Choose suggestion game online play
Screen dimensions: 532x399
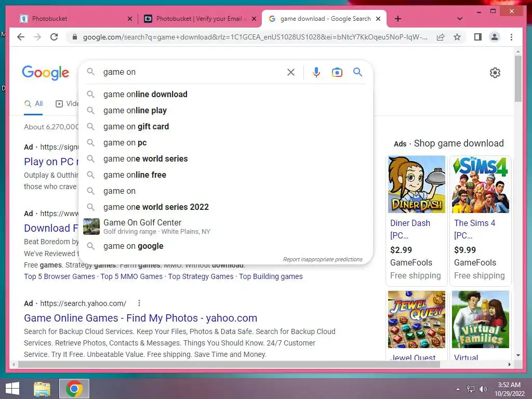click(x=225, y=110)
